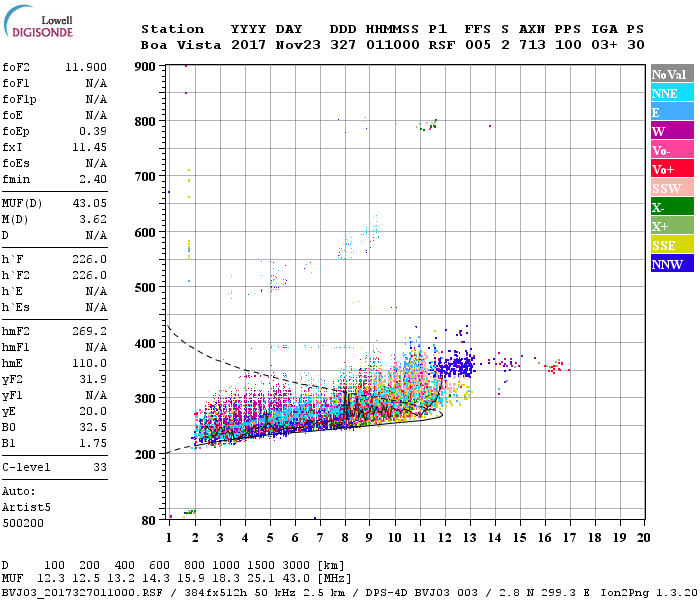This screenshot has height=600, width=700.
Task: Click the Artist5 auto-scaling label
Action: click(x=26, y=508)
